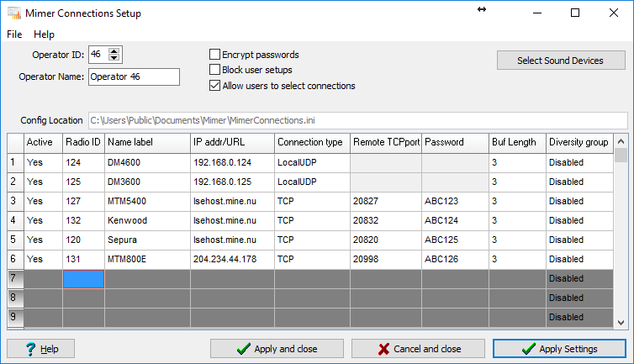Click the Sepura name label cell
Screen dimensions: 634x364
click(148, 240)
